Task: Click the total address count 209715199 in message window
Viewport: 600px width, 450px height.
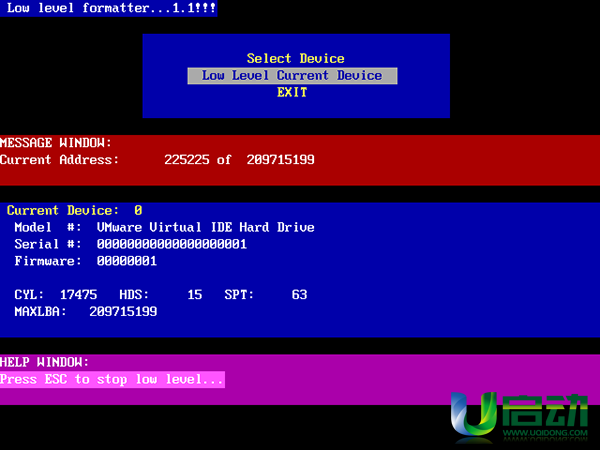Action: [280, 159]
